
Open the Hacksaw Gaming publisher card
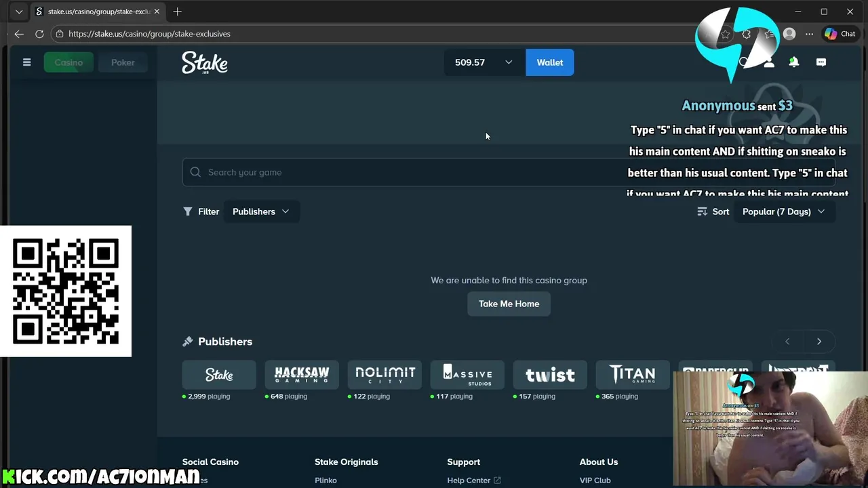point(302,375)
